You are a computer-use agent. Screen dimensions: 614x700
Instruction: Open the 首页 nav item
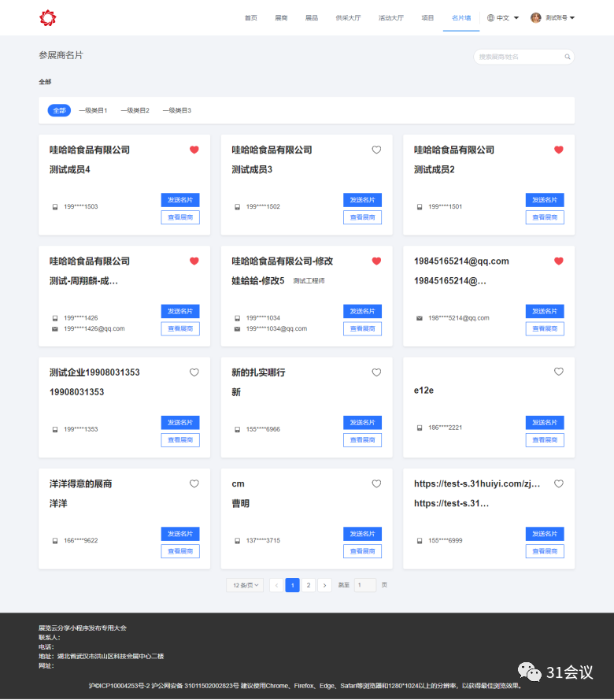point(251,18)
